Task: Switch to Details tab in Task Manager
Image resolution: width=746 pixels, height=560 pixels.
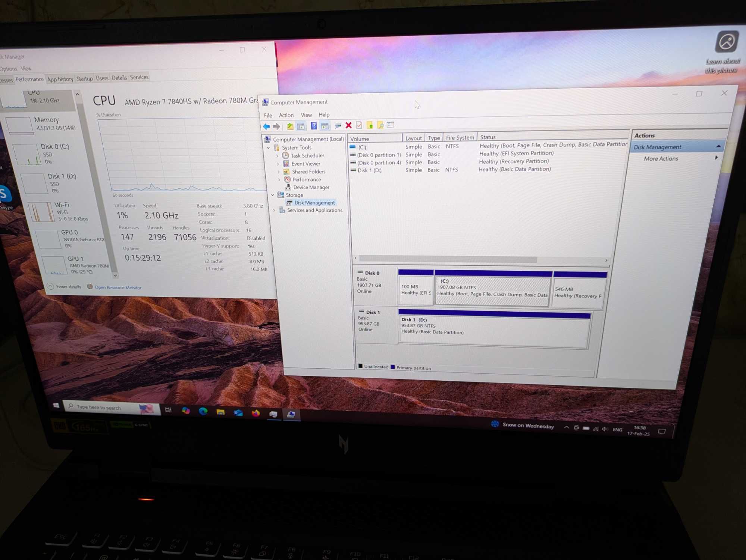Action: (119, 78)
